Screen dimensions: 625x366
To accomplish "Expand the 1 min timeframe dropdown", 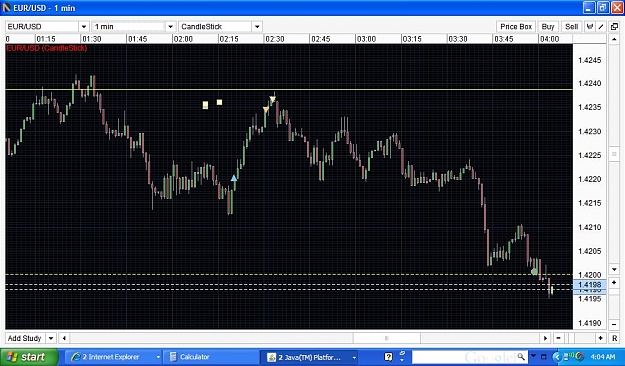I will coord(171,27).
